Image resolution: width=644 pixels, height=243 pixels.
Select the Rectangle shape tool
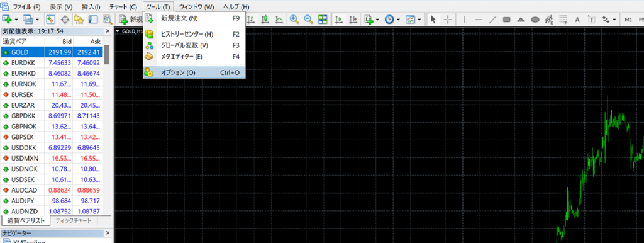[506, 20]
